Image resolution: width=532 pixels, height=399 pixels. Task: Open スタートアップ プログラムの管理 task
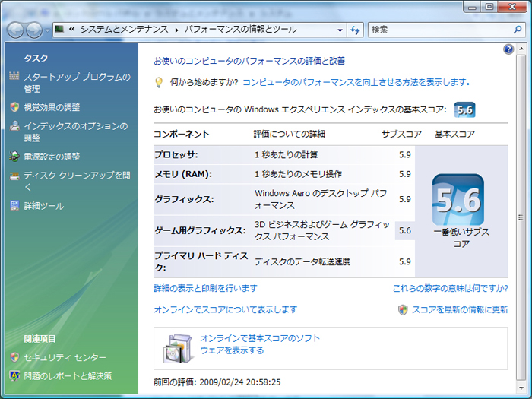point(77,82)
